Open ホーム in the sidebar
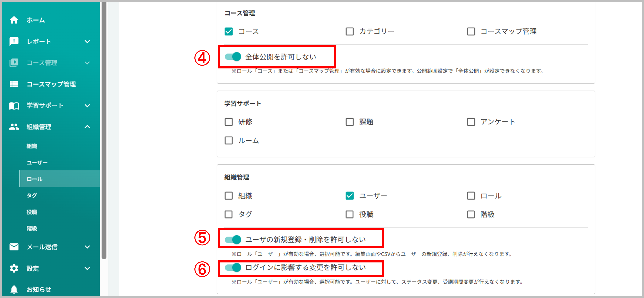 pyautogui.click(x=36, y=20)
